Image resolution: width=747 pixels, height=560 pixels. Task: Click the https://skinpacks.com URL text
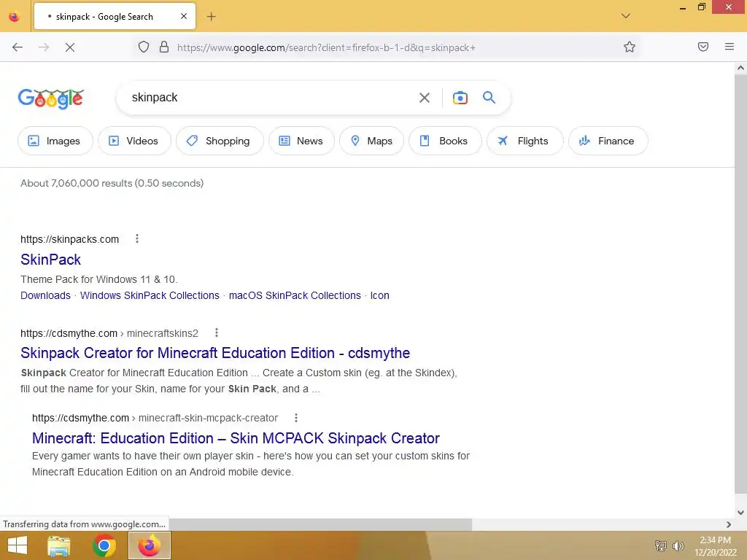69,239
